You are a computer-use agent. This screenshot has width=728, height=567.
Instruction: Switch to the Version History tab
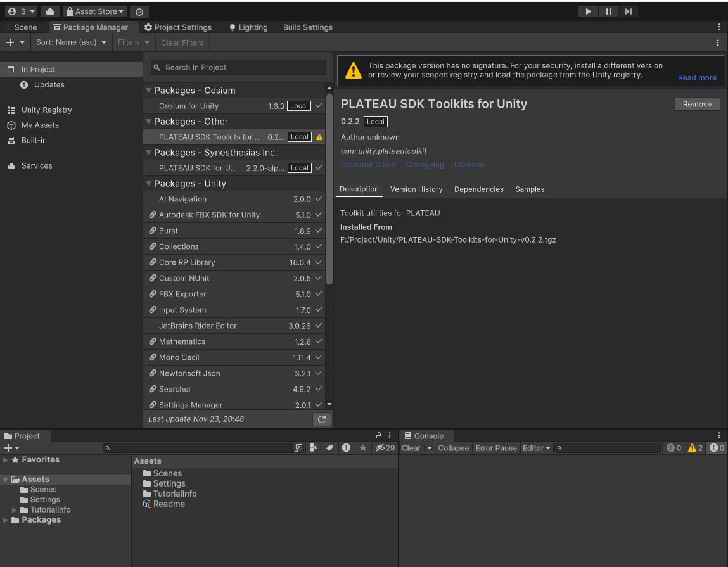pyautogui.click(x=416, y=189)
